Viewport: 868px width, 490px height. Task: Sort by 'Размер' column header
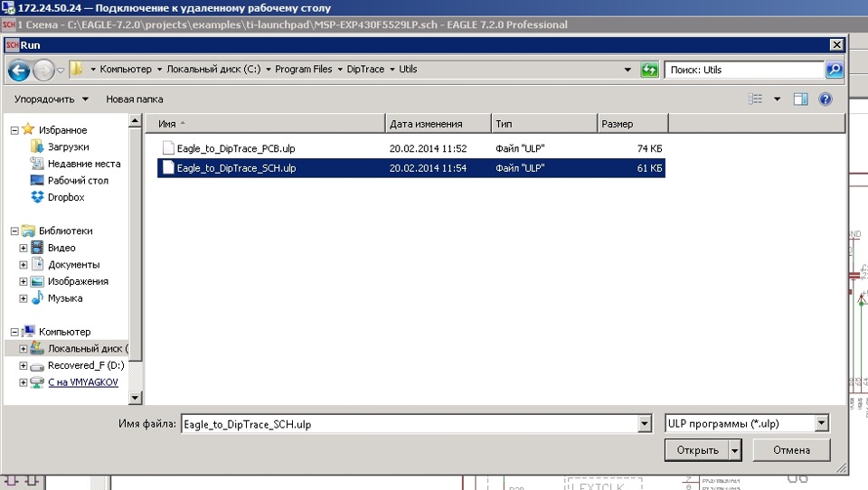(633, 124)
